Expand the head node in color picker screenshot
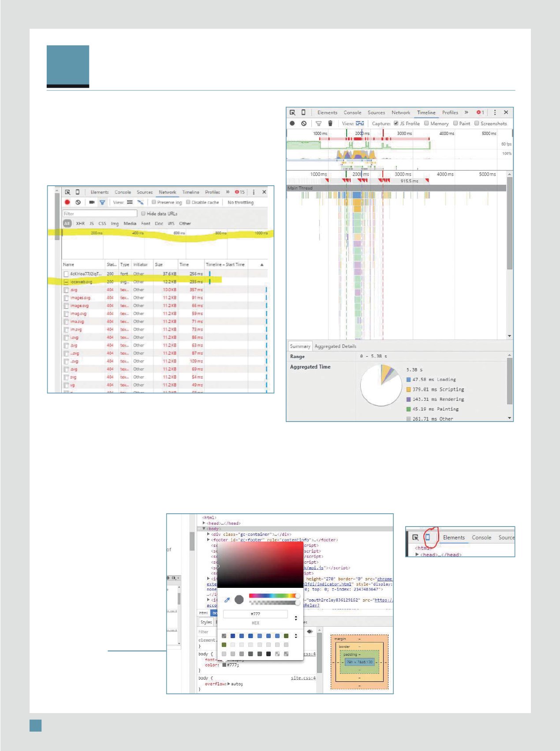Image resolution: width=560 pixels, height=751 pixels. tap(204, 523)
